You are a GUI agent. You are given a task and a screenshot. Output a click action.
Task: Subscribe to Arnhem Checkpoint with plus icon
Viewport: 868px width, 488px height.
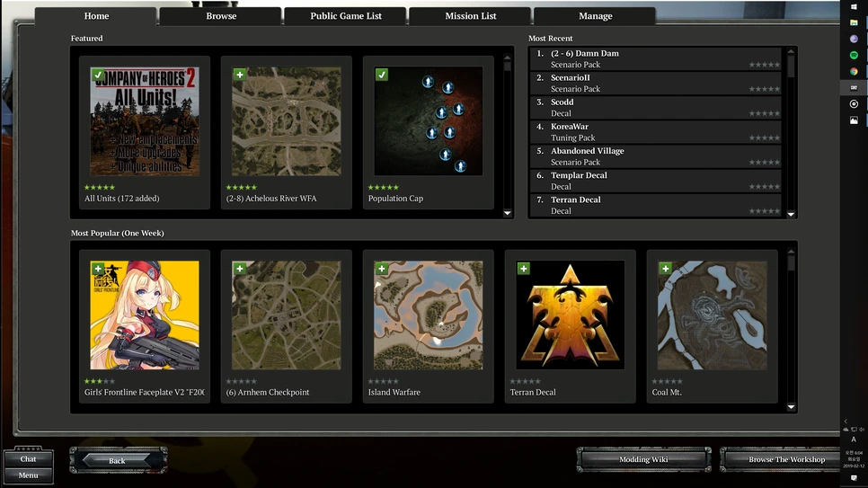tap(240, 269)
